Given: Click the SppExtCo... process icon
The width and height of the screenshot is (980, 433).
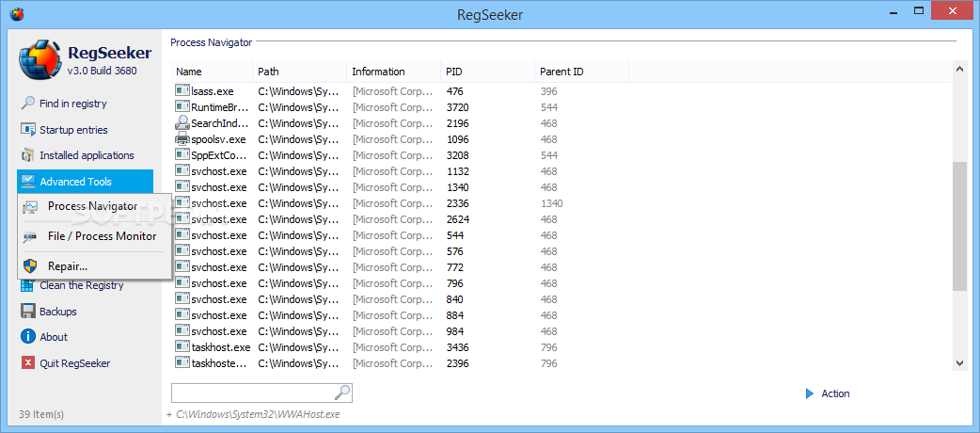Looking at the screenshot, I should [x=182, y=155].
